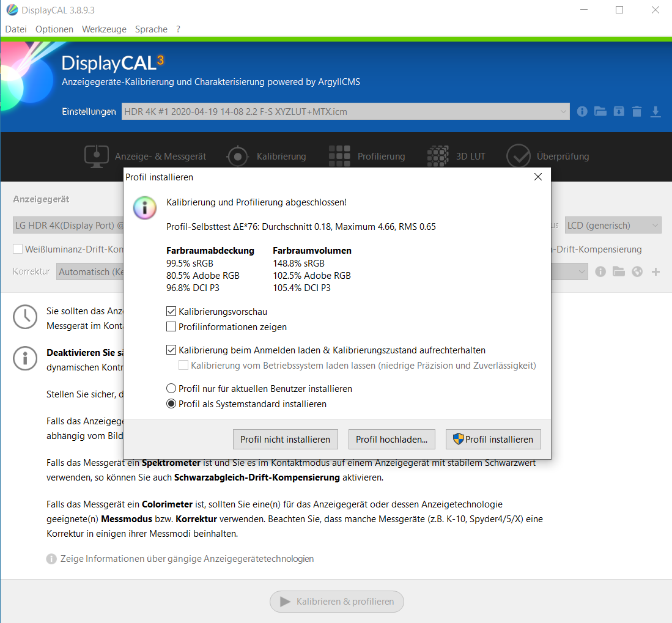Toggle Kalibrierung beim Anmelden laden checkbox

pyautogui.click(x=171, y=350)
